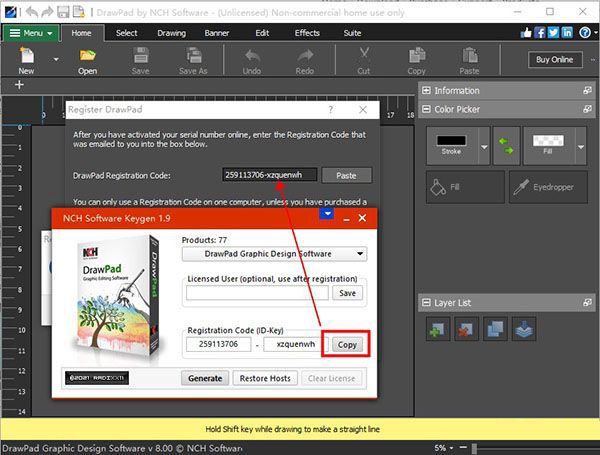Screen dimensions: 600x455
Task: Open the New document dropdown arrow
Action: point(56,60)
